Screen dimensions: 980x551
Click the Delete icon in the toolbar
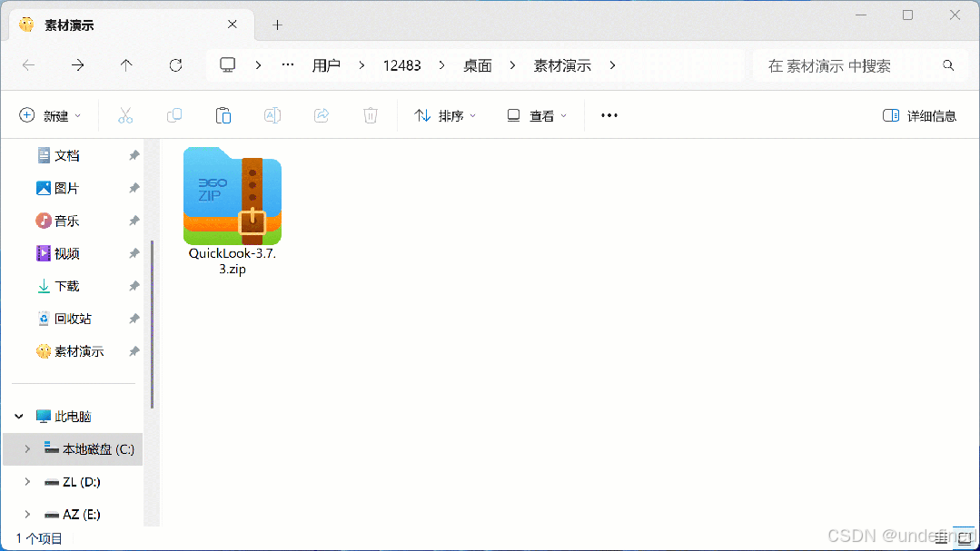[370, 115]
